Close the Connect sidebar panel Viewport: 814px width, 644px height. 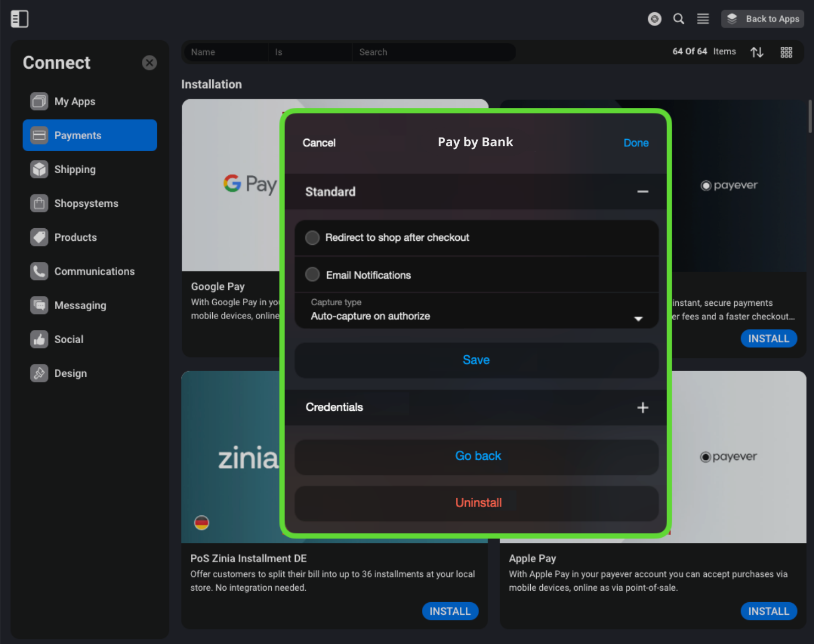(149, 63)
